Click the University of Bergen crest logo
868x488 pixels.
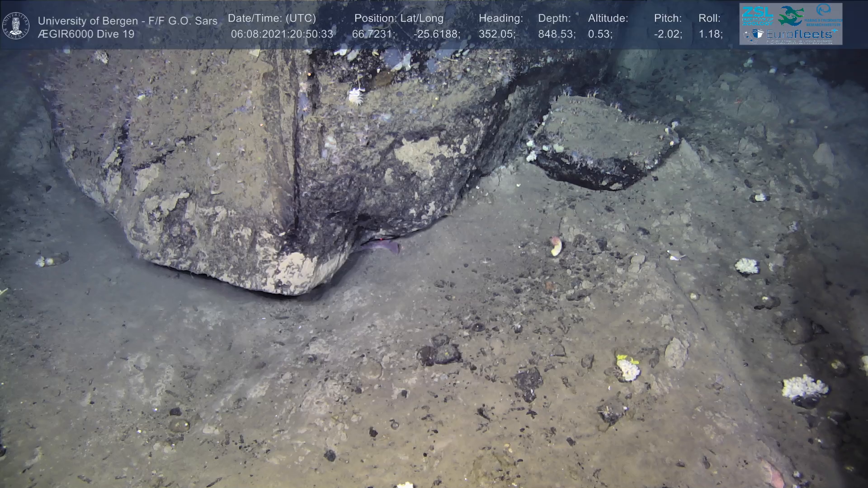pyautogui.click(x=16, y=25)
